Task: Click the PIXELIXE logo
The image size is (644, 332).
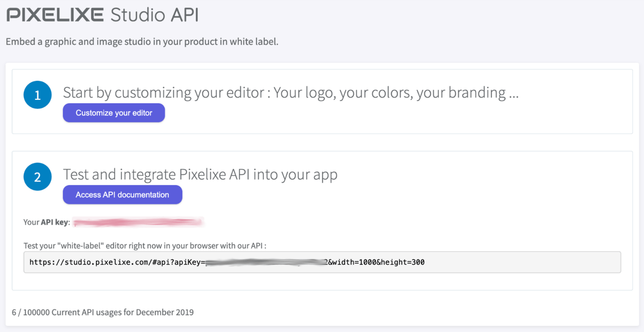Action: click(x=55, y=15)
